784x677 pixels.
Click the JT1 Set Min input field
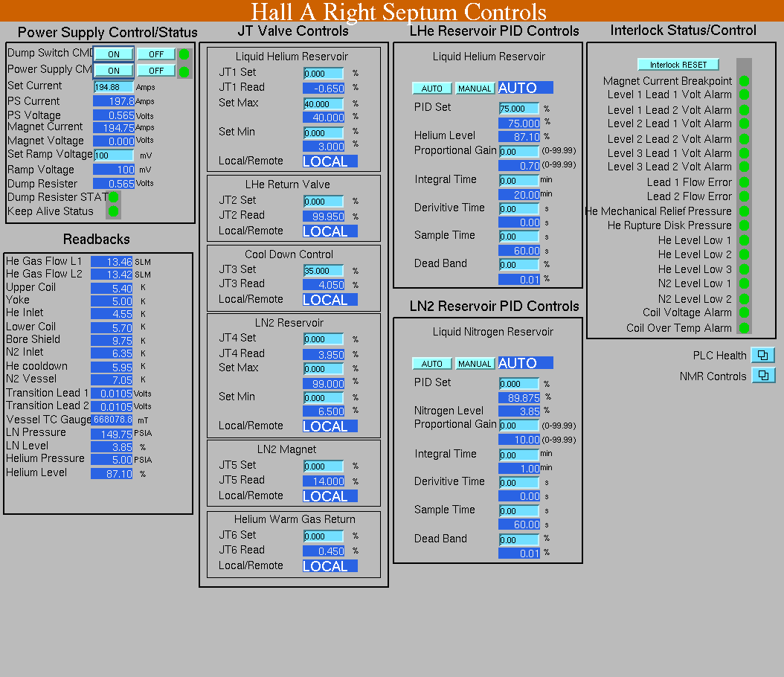click(324, 133)
